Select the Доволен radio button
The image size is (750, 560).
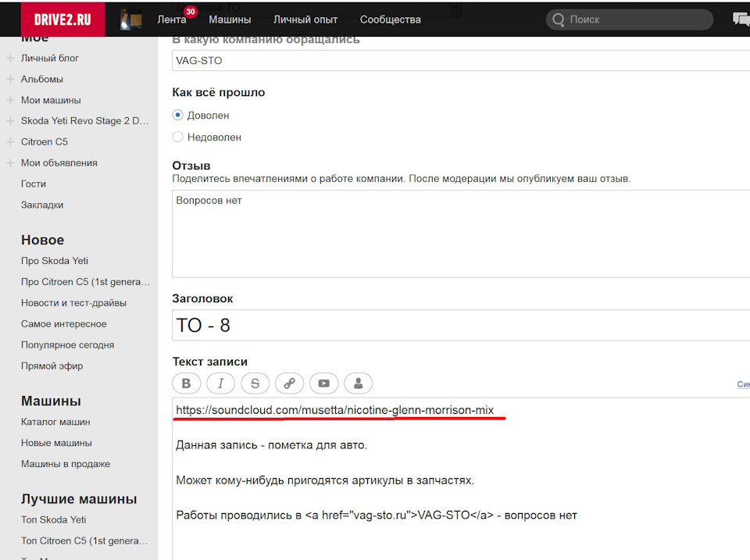click(177, 116)
